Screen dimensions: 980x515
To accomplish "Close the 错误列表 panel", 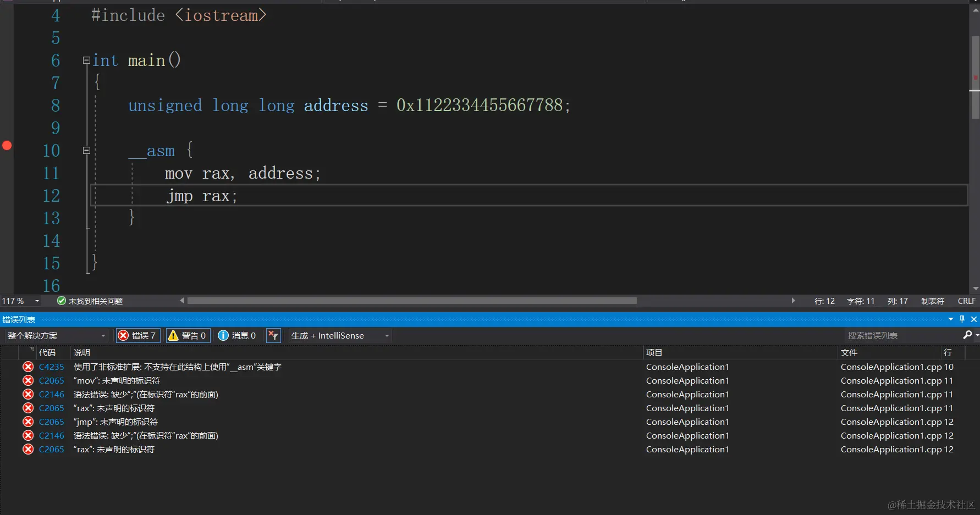I will [974, 319].
